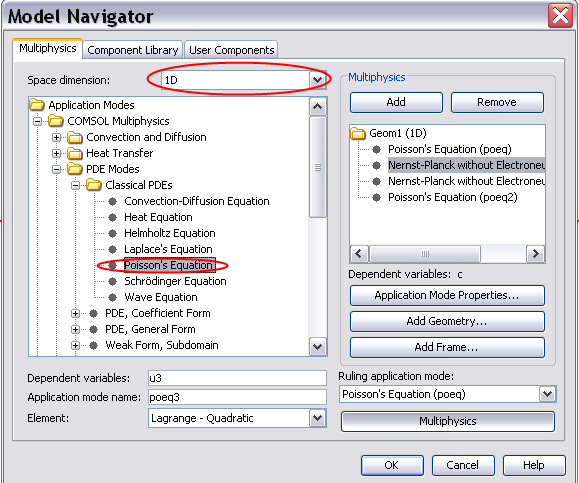Expand the Weak Form, Subdomain node
The width and height of the screenshot is (579, 483).
coord(75,345)
